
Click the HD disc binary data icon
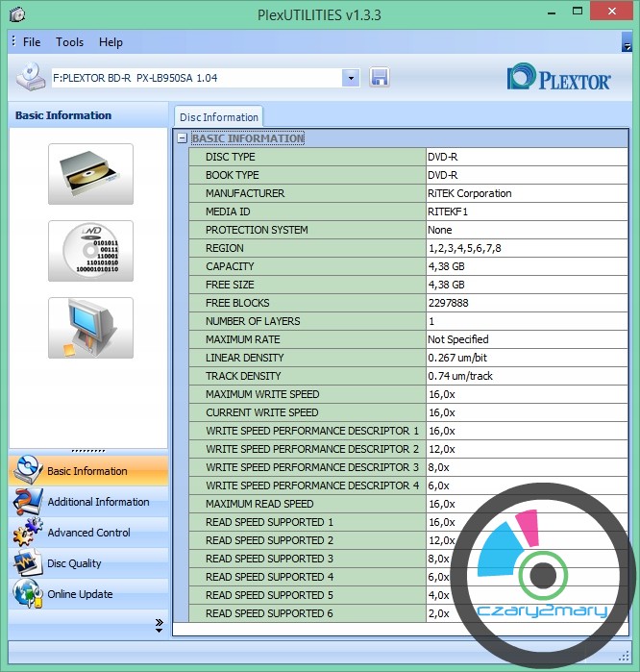pos(90,251)
